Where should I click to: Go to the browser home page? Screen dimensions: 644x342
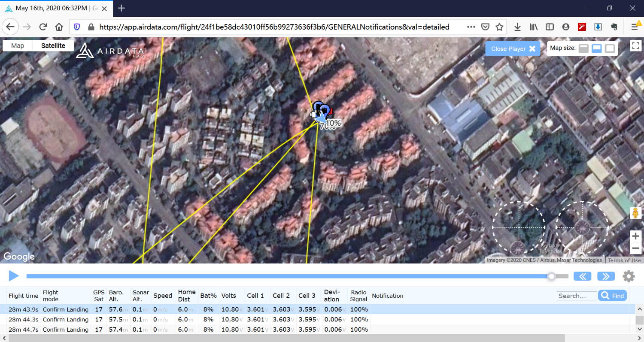59,27
